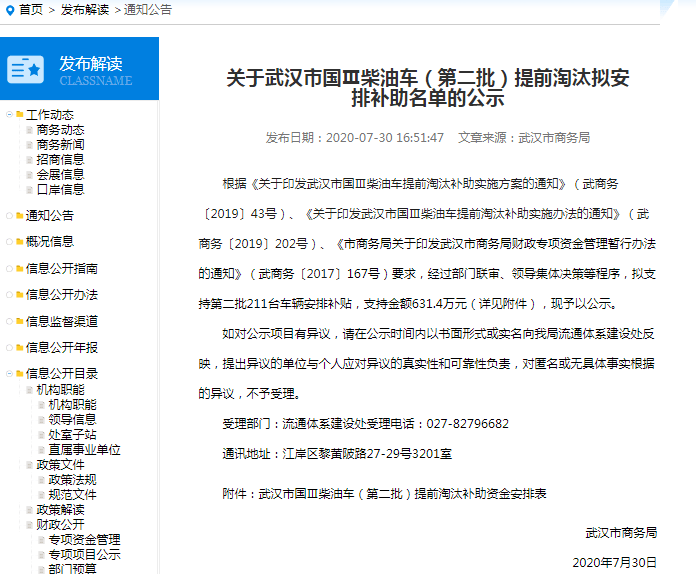Click the folder icon beside 信息公开指南
This screenshot has height=574, width=696.
point(19,269)
